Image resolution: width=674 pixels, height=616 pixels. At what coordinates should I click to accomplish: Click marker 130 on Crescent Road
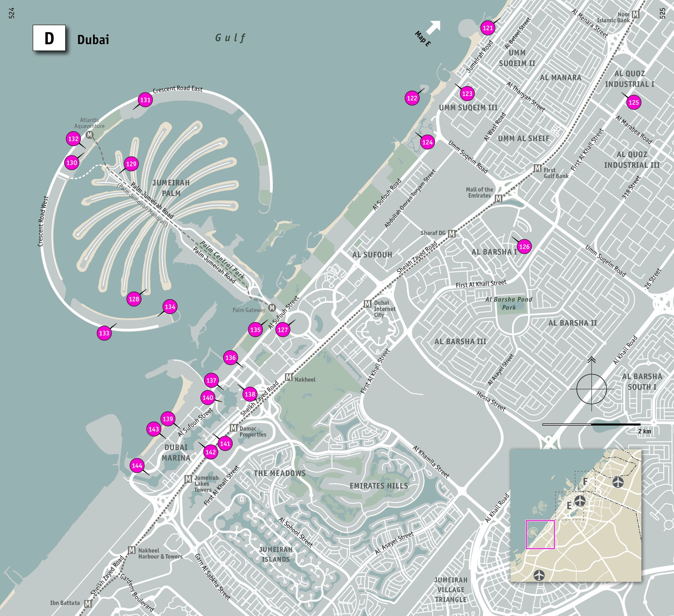71,163
